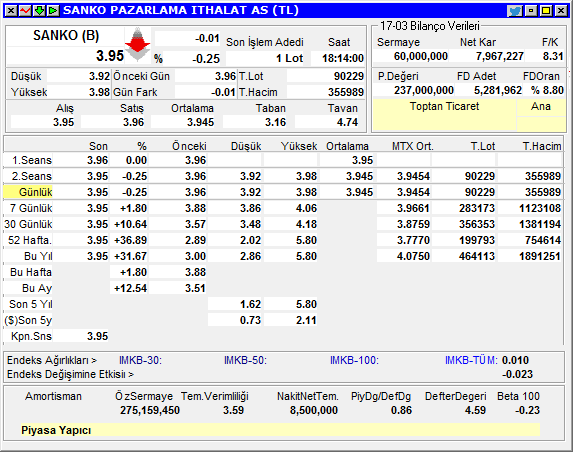Click the Piyasa Yapıcı yellow bar

(x=280, y=430)
